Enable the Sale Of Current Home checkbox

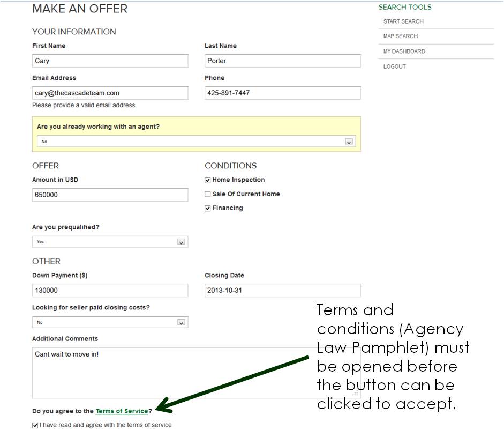(x=208, y=195)
